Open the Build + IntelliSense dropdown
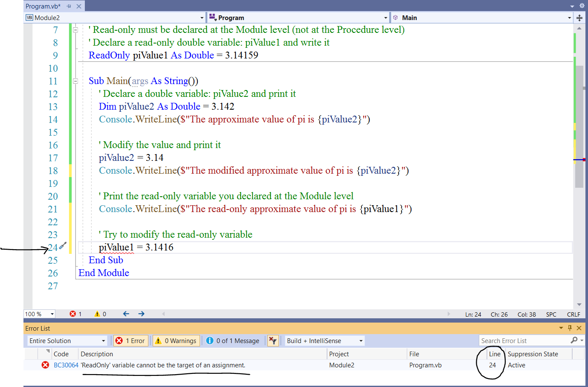 [325, 340]
